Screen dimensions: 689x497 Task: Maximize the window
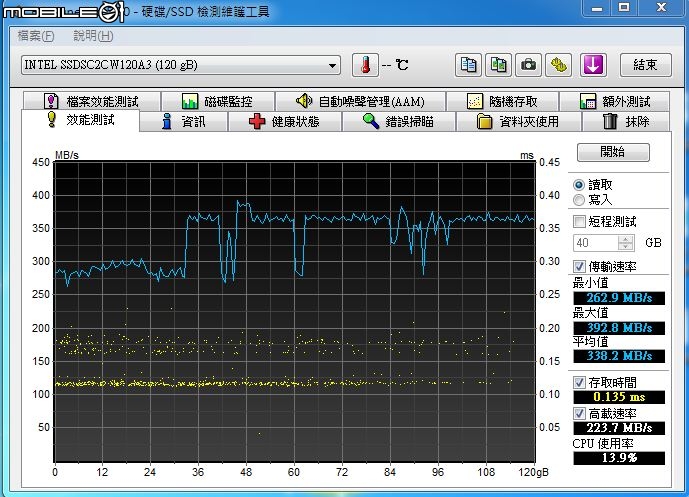coord(624,7)
